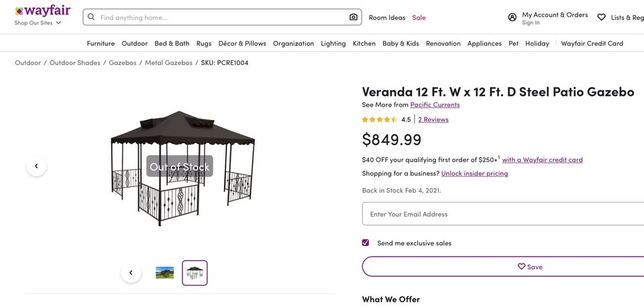Click the account profile icon
The image size is (644, 307).
[513, 17]
